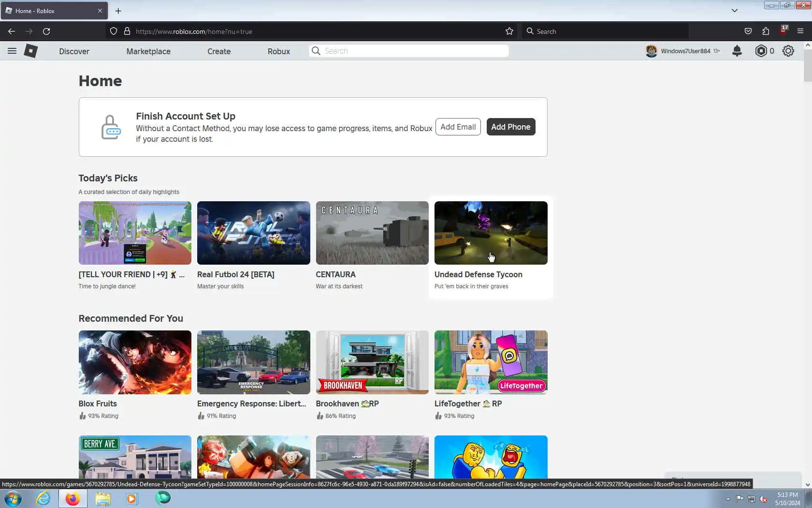Click the magnifier icon in Roblox search
Viewport: 812px width, 508px height.
pyautogui.click(x=316, y=51)
